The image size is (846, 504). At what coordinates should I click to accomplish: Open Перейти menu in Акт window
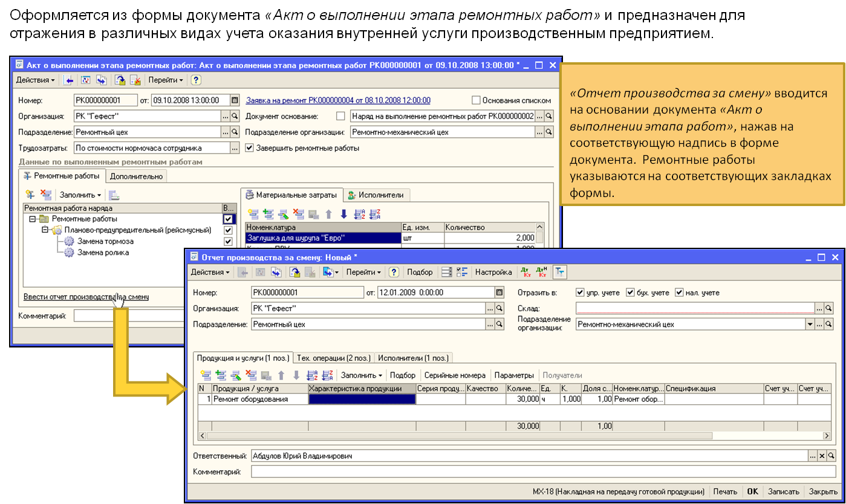pos(166,80)
